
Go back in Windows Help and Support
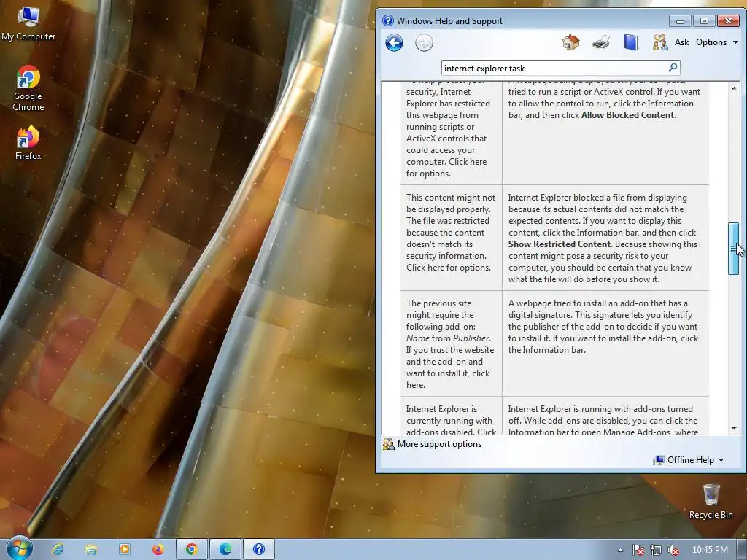point(394,43)
